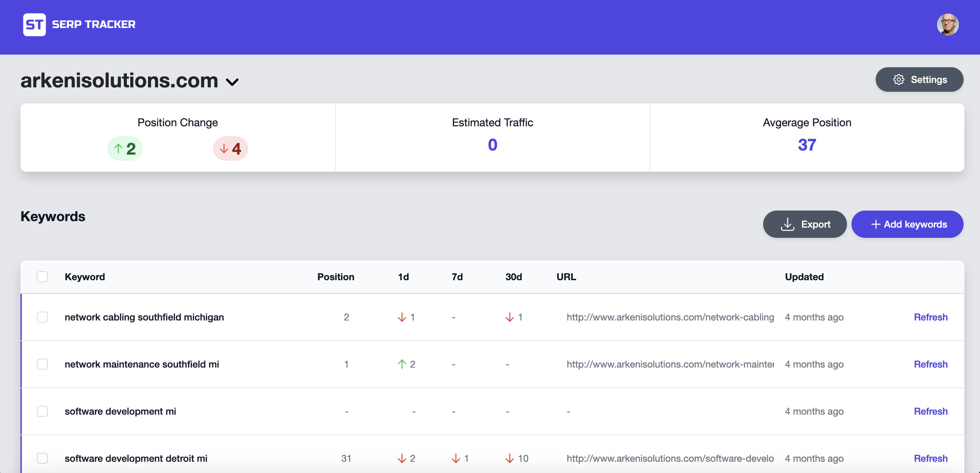Click keyword 'network cabling southfield michigan'
Screen dimensions: 980x473
coord(144,317)
